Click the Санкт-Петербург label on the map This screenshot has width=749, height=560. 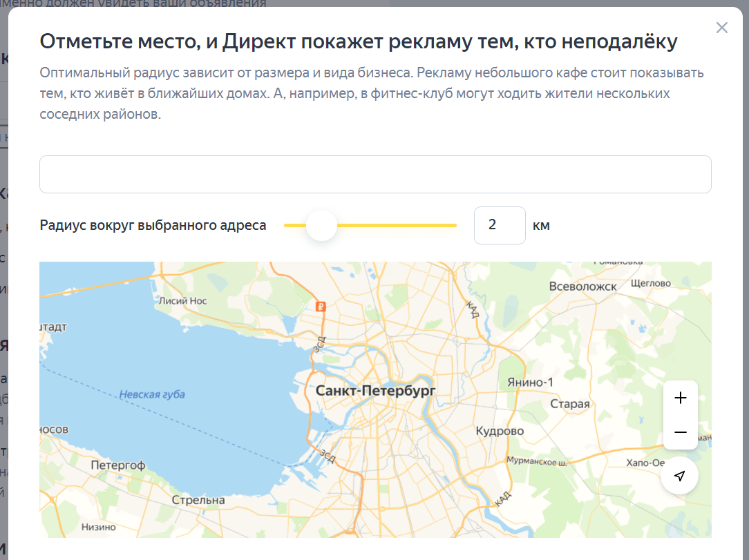click(x=375, y=391)
